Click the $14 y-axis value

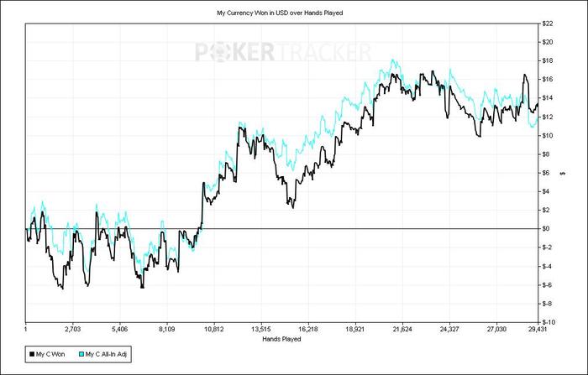[547, 98]
